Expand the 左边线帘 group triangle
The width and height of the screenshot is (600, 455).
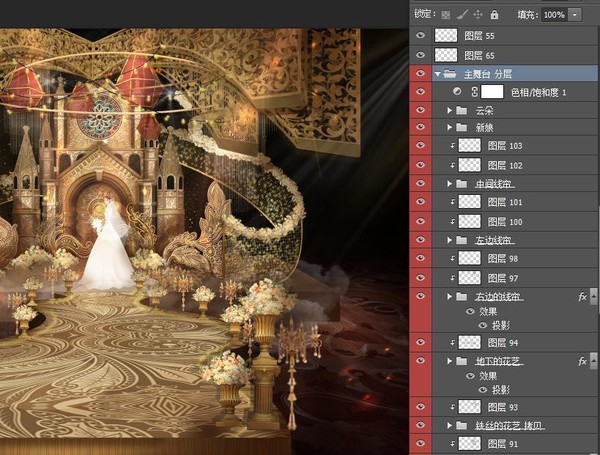tap(450, 240)
